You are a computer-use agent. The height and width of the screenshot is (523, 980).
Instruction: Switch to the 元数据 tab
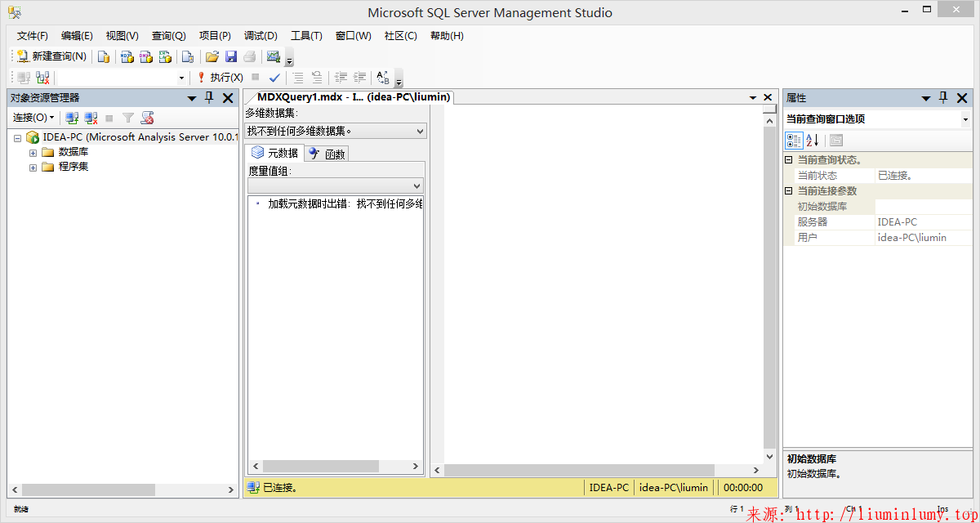point(275,153)
